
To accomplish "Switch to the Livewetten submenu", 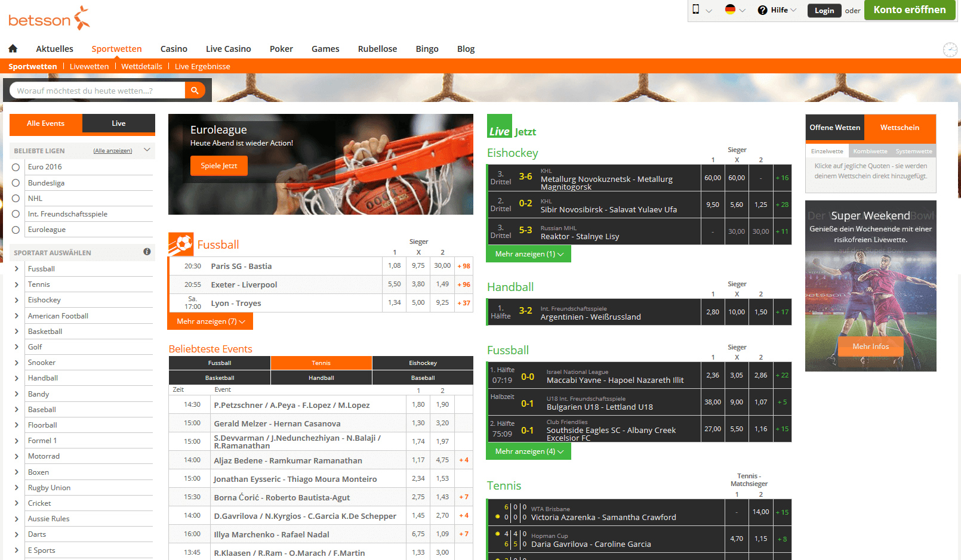I will 89,66.
